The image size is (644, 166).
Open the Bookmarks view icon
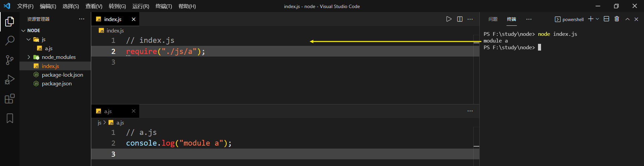[x=10, y=118]
